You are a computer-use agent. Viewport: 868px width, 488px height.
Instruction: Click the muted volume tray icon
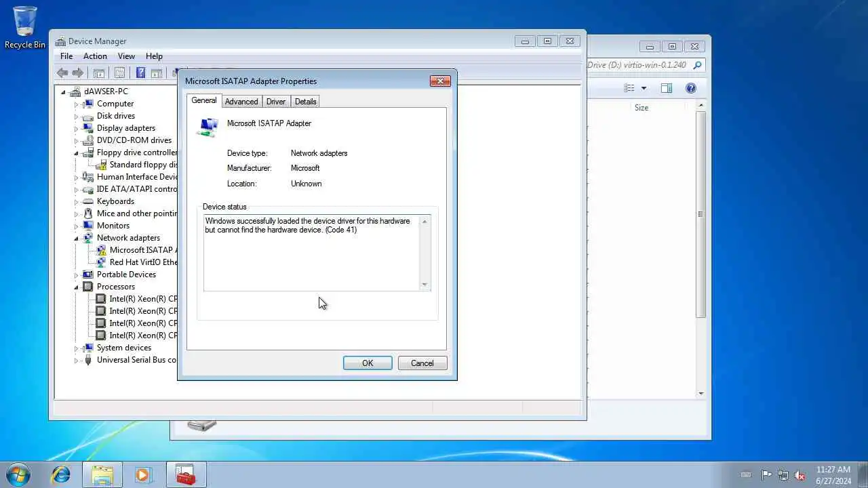[800, 475]
